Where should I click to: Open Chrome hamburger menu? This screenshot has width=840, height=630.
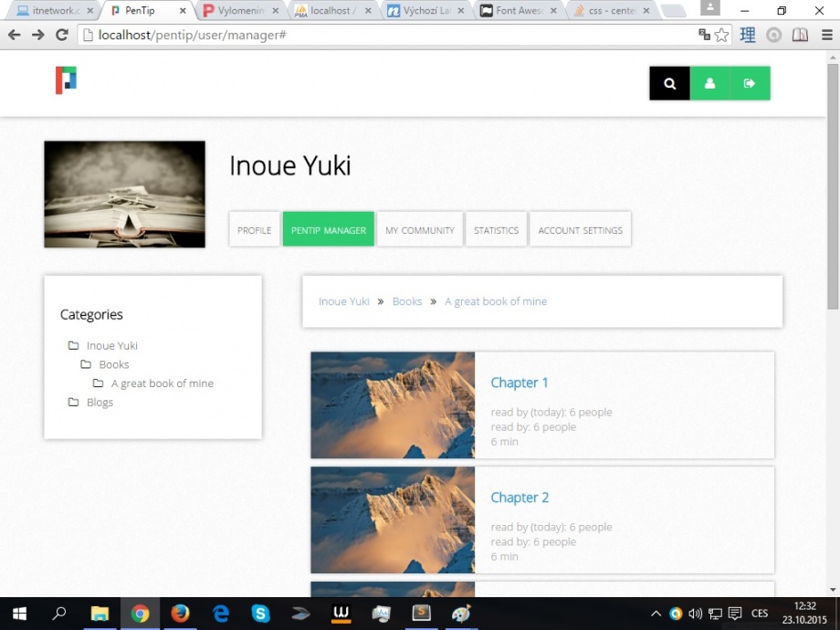[826, 36]
